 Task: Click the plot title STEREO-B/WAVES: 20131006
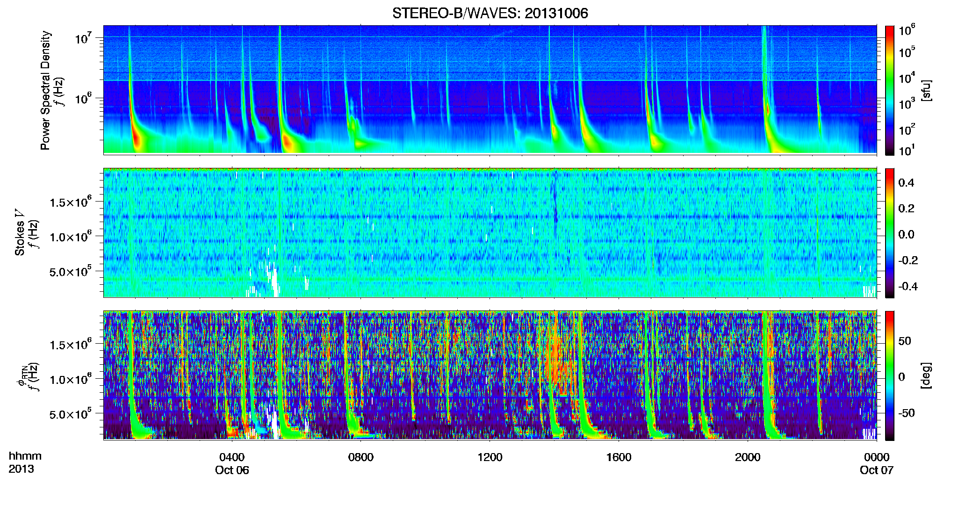pyautogui.click(x=490, y=13)
